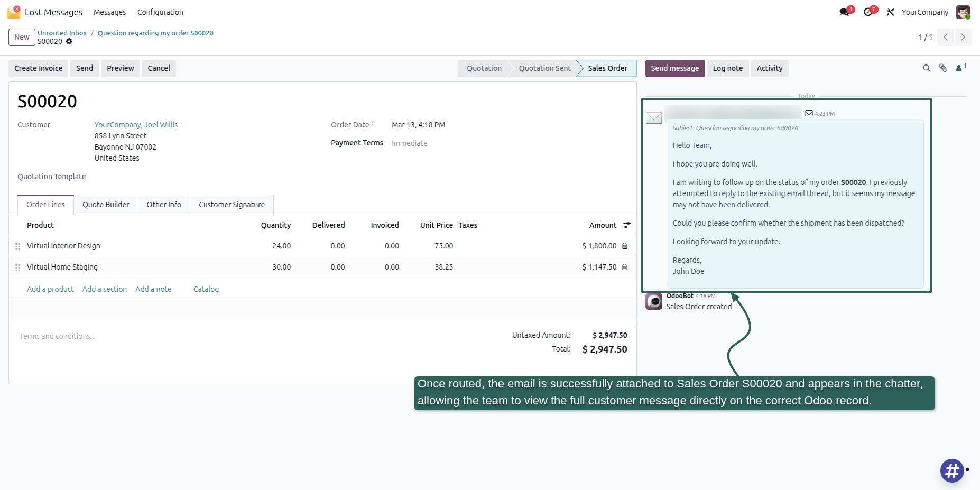Click the Create Invoice button
980x490 pixels.
click(38, 68)
